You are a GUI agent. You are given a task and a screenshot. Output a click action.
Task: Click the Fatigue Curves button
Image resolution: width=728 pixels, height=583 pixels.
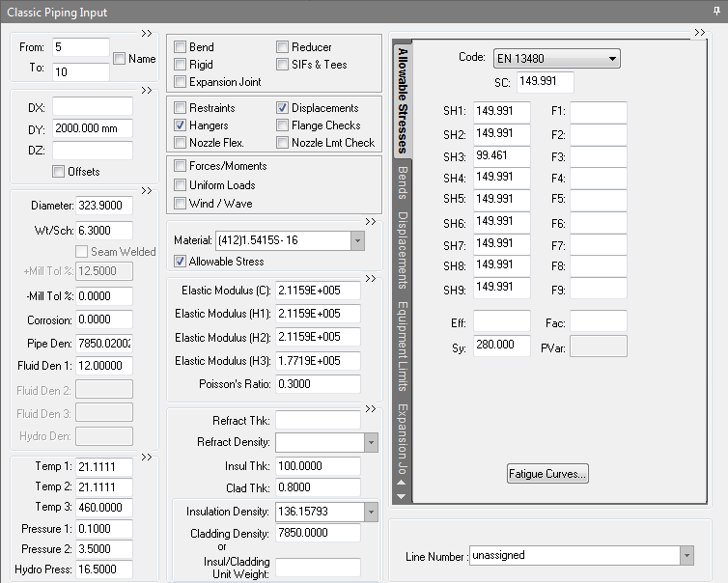coord(547,474)
